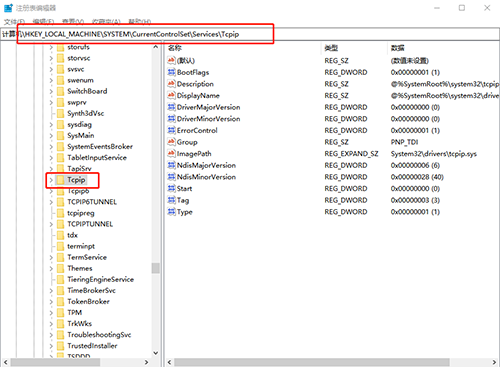Select the NdisMinorVersion DWORD icon
The image size is (500, 367).
coord(171,177)
